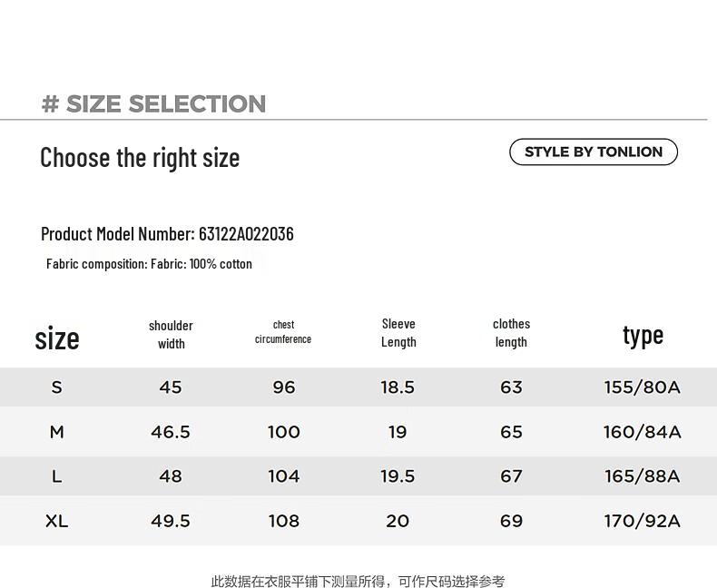The image size is (717, 588).
Task: Click the size column header
Action: point(57,338)
